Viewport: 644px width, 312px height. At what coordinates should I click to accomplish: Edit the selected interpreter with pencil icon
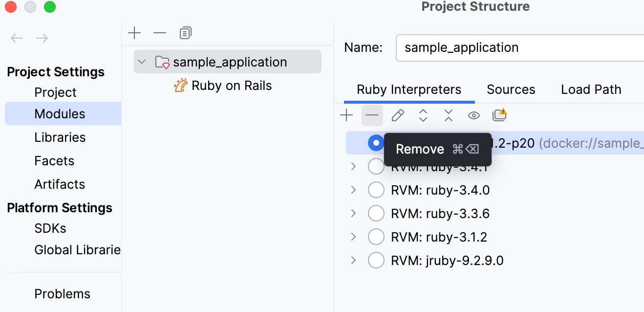coord(398,115)
